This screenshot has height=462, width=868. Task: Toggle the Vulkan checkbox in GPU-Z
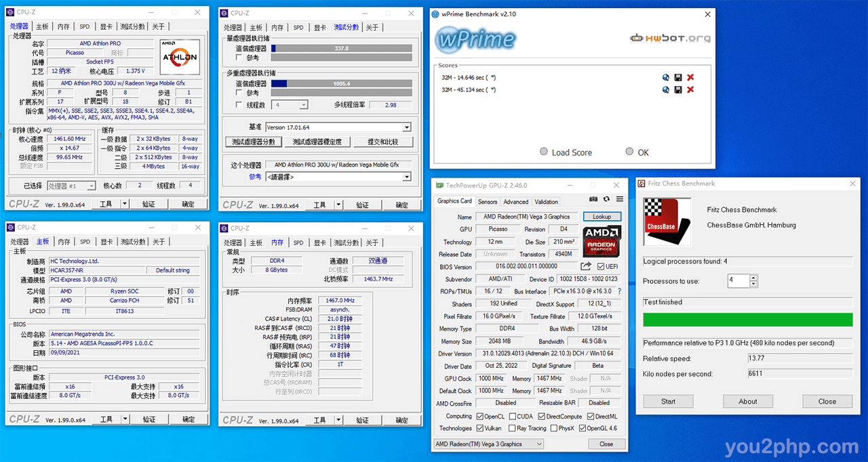coord(480,428)
